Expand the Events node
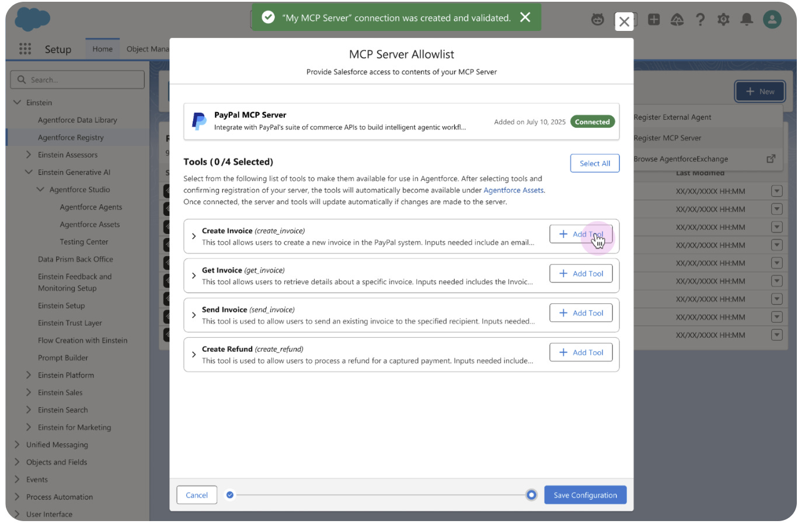The height and width of the screenshot is (524, 812). click(17, 479)
